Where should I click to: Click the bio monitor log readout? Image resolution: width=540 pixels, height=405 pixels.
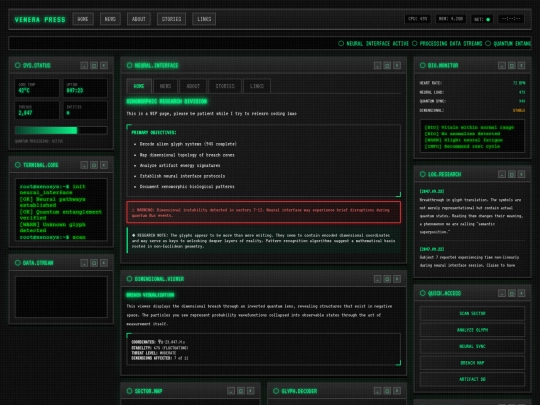(x=472, y=136)
